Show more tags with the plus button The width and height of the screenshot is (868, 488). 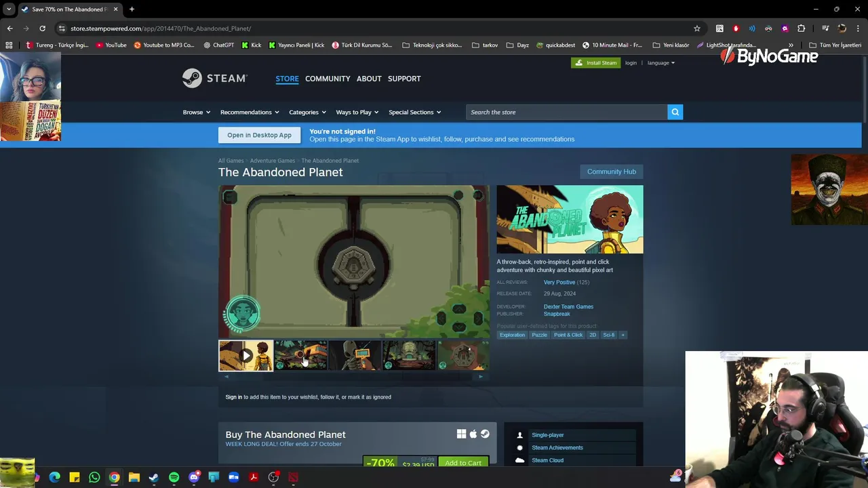(x=623, y=335)
